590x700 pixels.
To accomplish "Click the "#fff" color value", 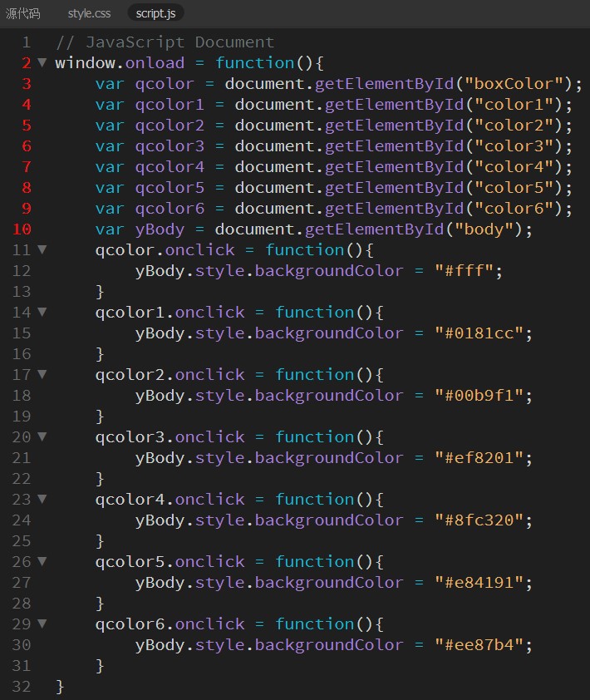I will 464,271.
